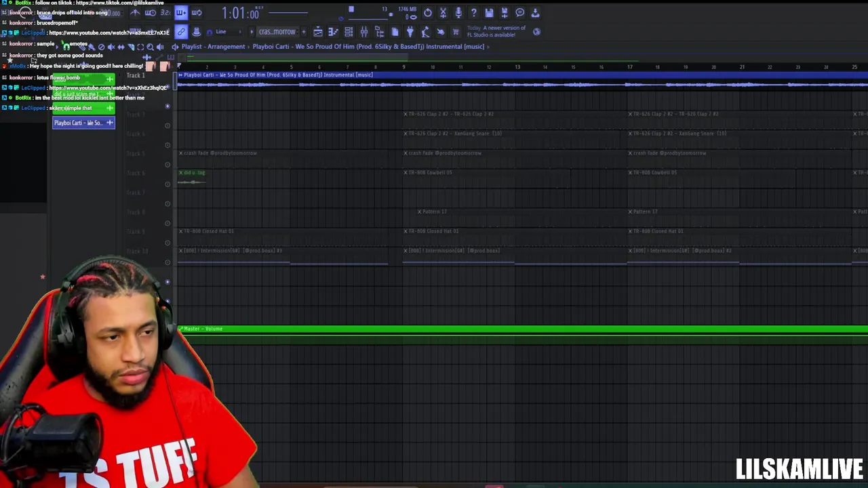Click Playlist - Arrangement breadcrumb
This screenshot has height=488, width=868.
(x=213, y=47)
